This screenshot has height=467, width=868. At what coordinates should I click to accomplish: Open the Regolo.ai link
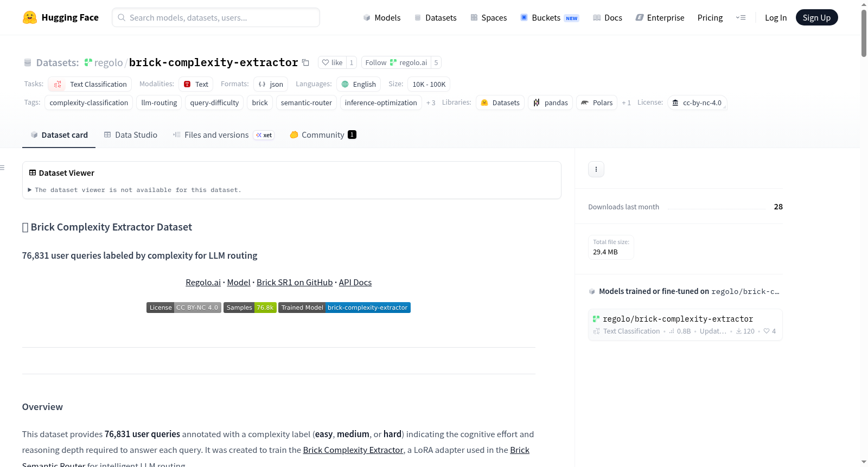tap(203, 282)
